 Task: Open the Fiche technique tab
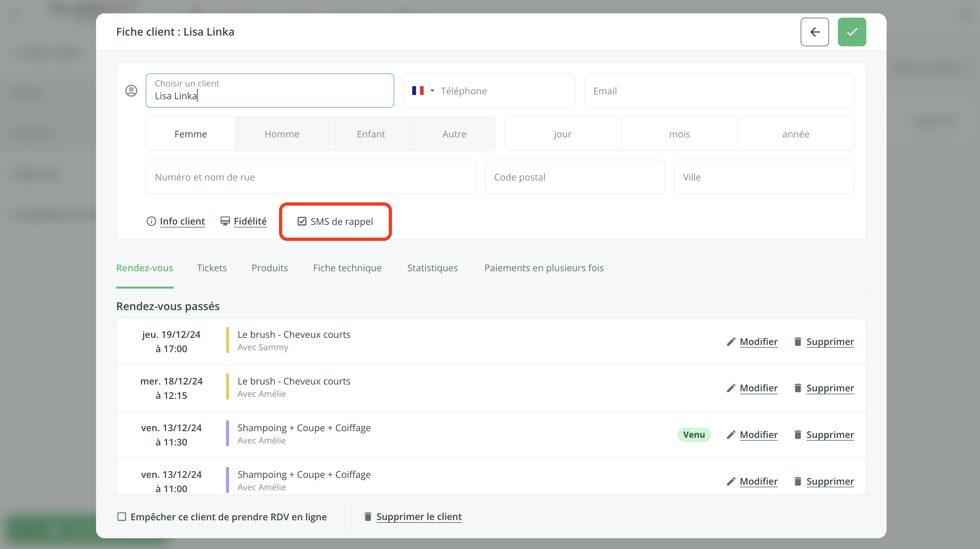point(347,268)
